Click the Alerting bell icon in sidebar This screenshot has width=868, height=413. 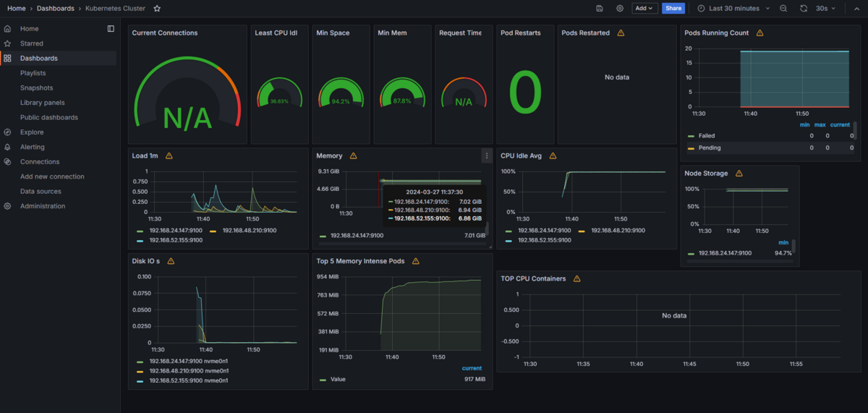[7, 147]
